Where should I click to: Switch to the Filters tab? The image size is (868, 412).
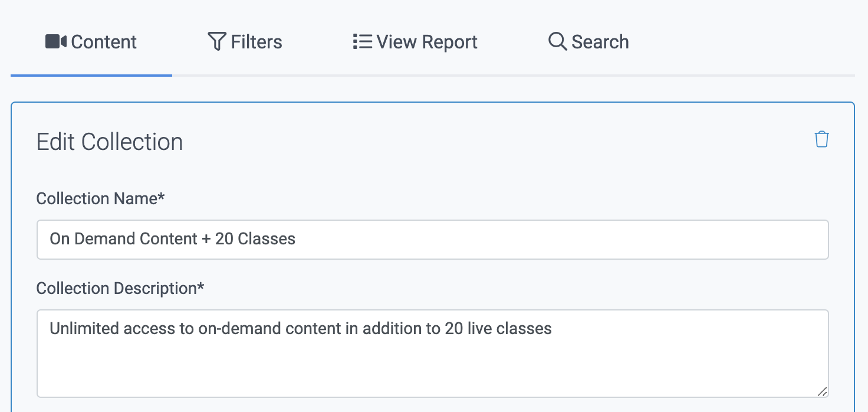[245, 41]
